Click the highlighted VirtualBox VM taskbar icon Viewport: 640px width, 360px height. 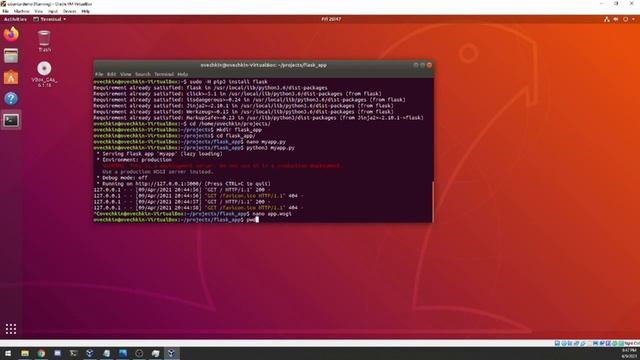tap(171, 353)
